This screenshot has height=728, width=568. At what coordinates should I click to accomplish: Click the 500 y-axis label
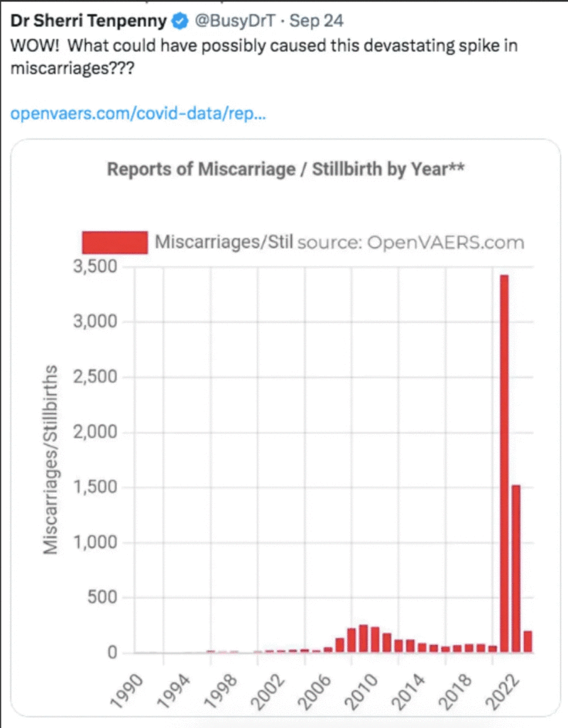102,597
